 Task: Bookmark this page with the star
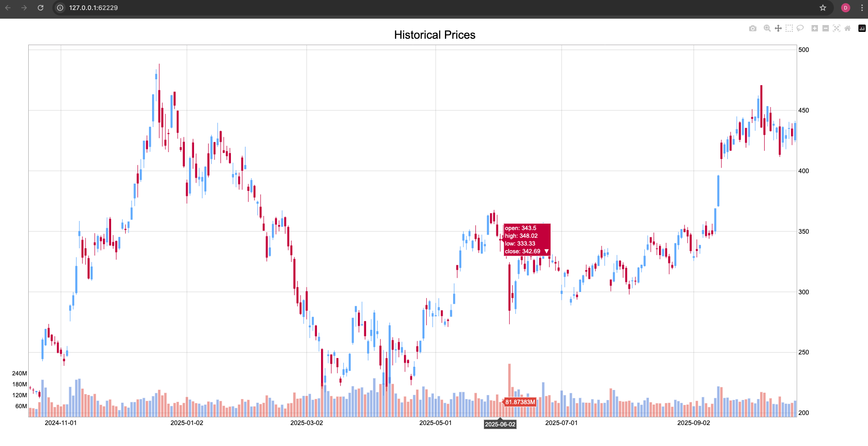coord(823,8)
